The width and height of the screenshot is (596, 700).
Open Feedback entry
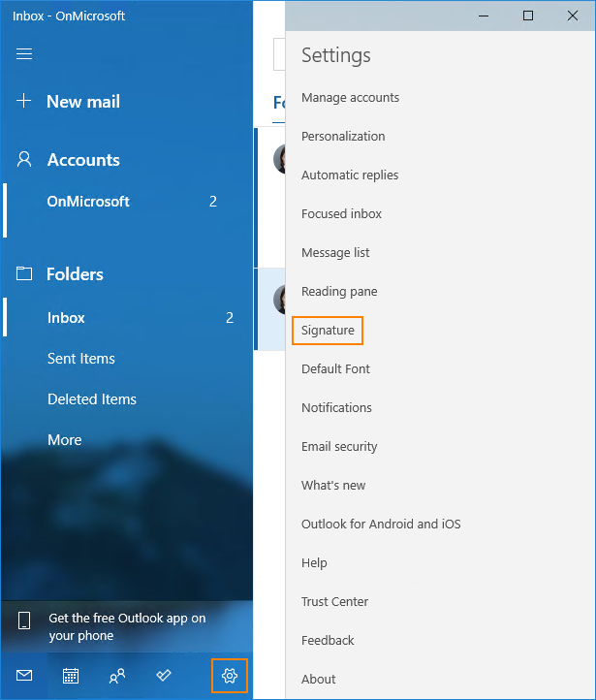[x=328, y=641]
